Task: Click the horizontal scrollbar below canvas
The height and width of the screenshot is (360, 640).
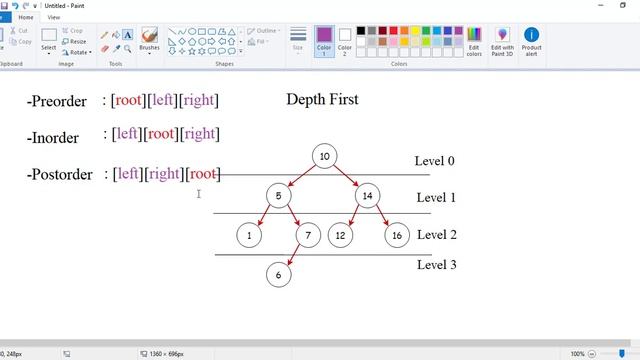Action: click(x=314, y=343)
